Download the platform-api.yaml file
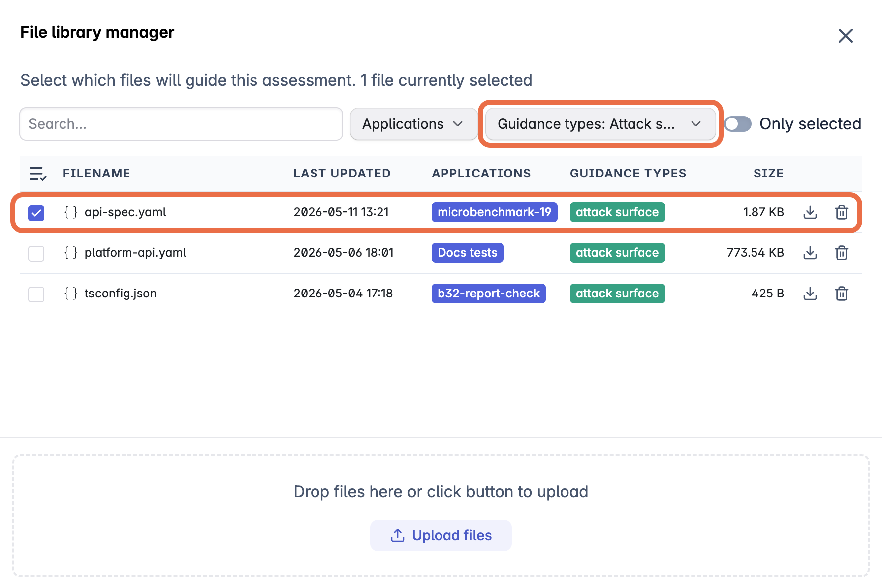The image size is (882, 588). (810, 253)
